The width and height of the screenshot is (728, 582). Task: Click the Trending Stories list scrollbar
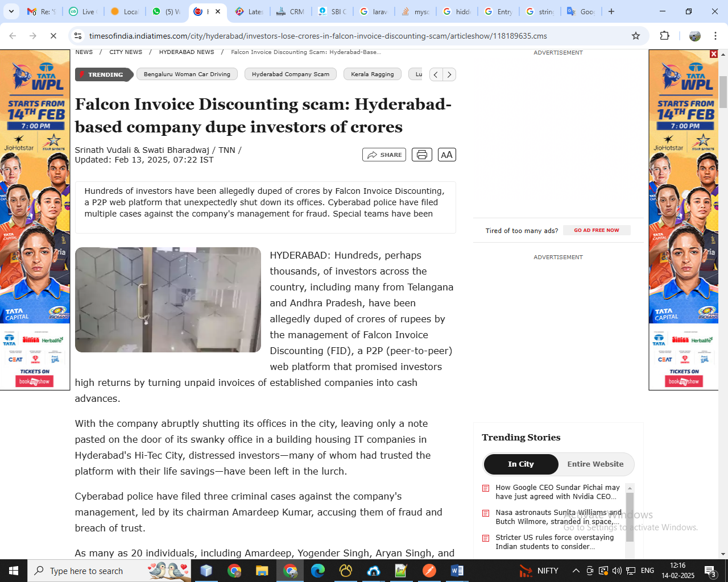[x=630, y=517]
